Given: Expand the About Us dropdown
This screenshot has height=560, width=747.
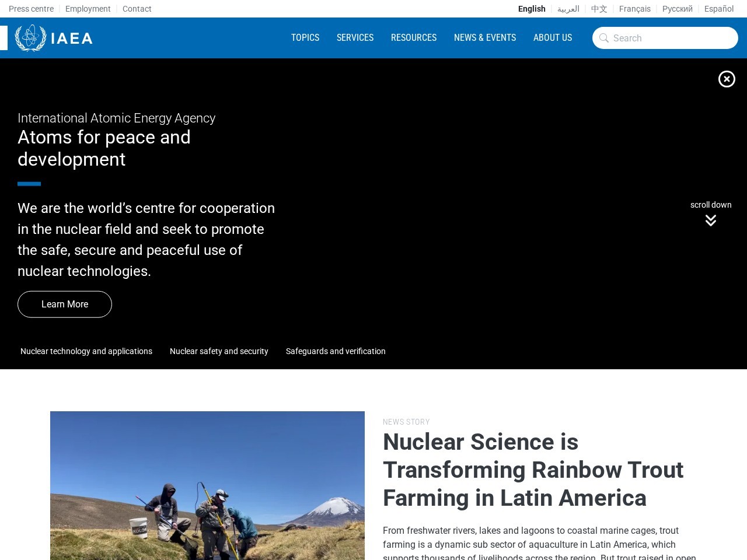Looking at the screenshot, I should [553, 37].
